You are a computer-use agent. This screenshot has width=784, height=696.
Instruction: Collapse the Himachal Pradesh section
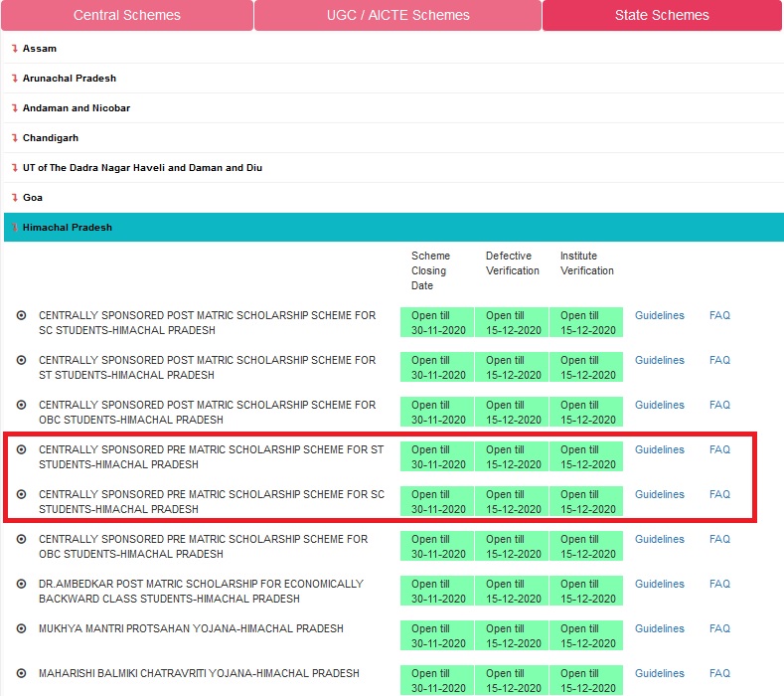(67, 228)
